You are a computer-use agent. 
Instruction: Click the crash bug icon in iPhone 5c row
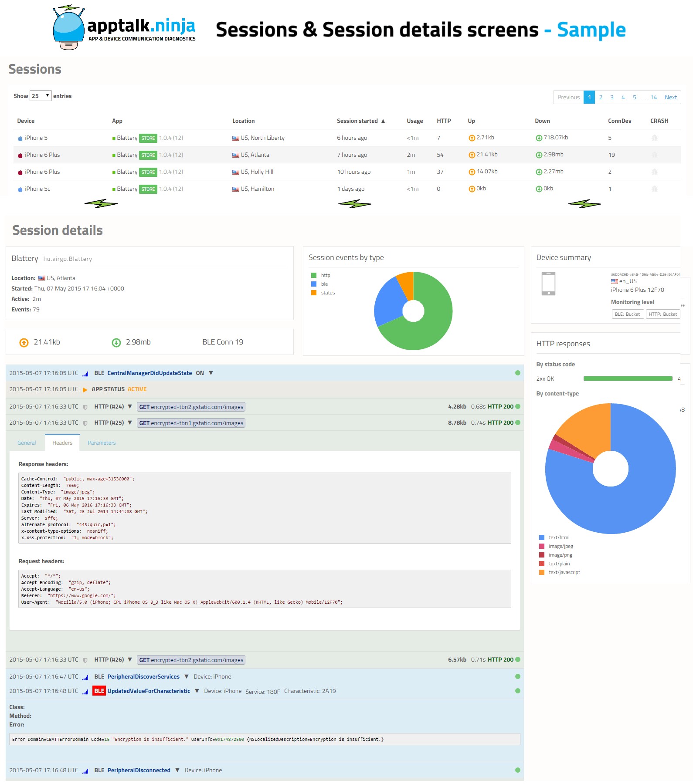click(x=654, y=189)
